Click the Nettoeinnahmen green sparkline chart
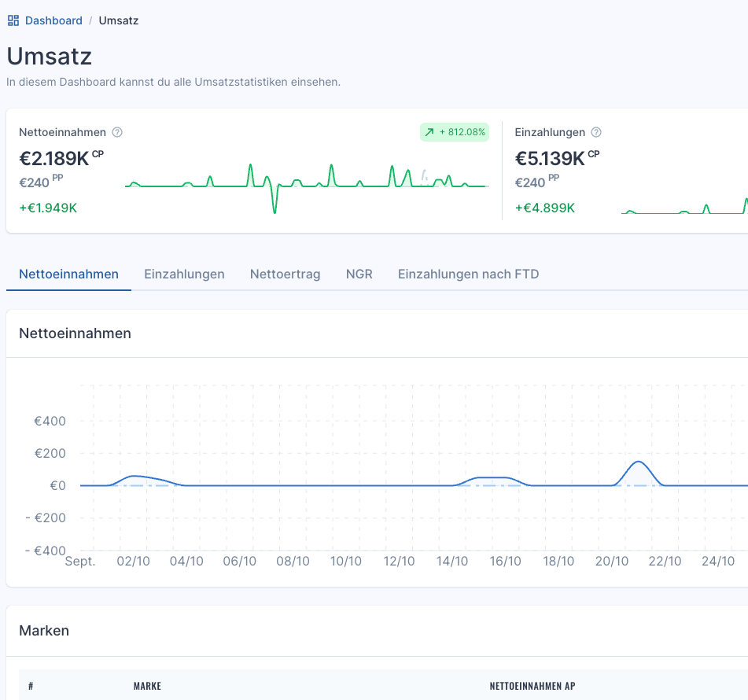The width and height of the screenshot is (748, 700). 307,187
